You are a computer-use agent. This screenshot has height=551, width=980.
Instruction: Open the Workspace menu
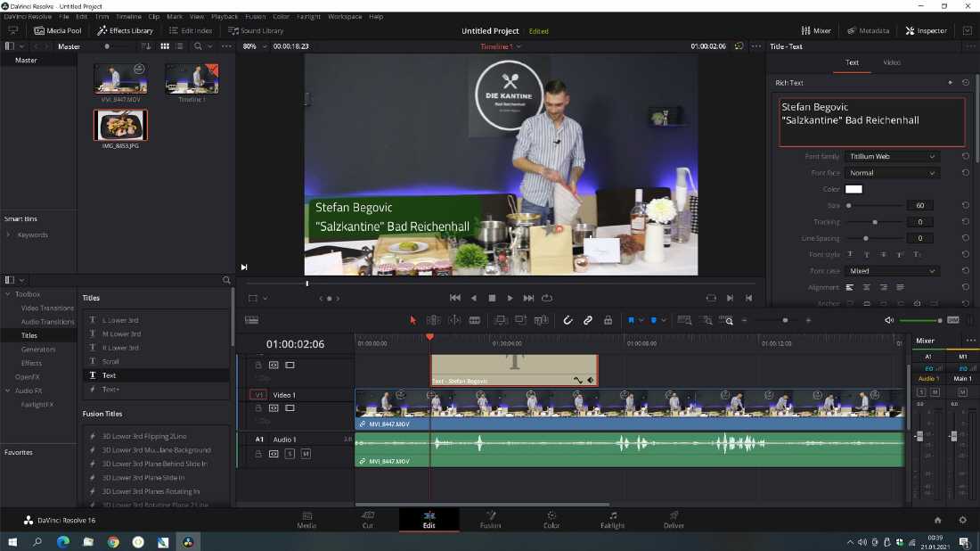coord(345,17)
